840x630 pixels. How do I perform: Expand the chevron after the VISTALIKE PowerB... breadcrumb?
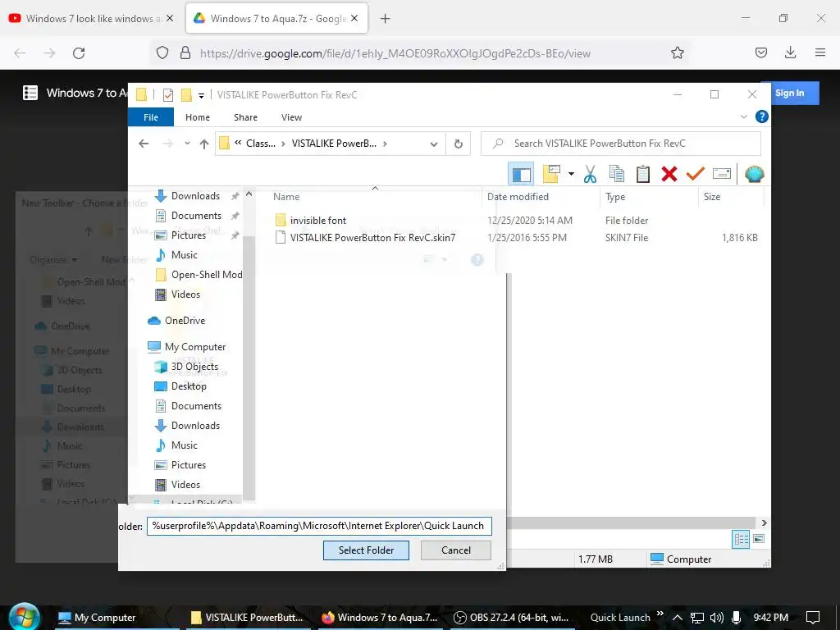pos(386,144)
